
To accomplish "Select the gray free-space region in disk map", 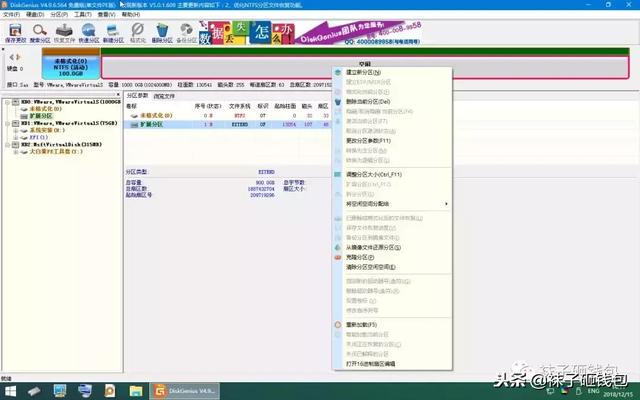I will (x=365, y=67).
